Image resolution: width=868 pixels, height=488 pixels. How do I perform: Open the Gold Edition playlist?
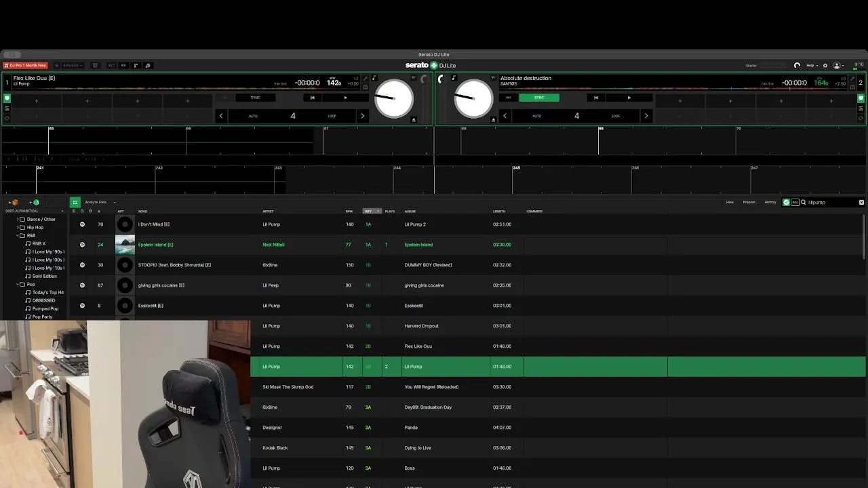pyautogui.click(x=45, y=276)
